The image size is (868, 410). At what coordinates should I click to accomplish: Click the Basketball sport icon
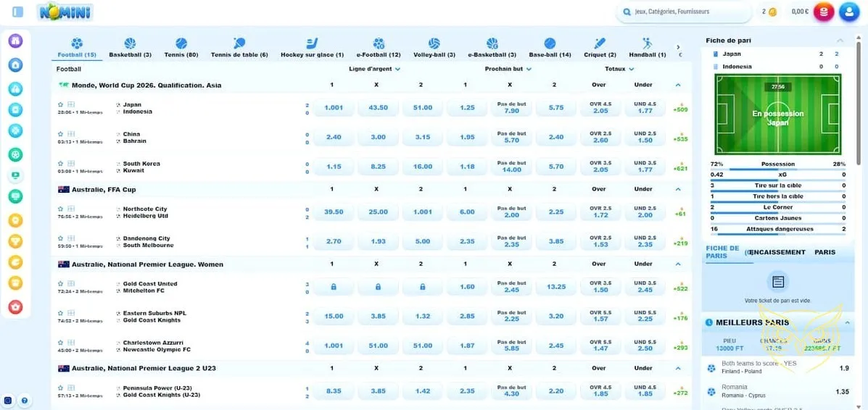(x=130, y=44)
